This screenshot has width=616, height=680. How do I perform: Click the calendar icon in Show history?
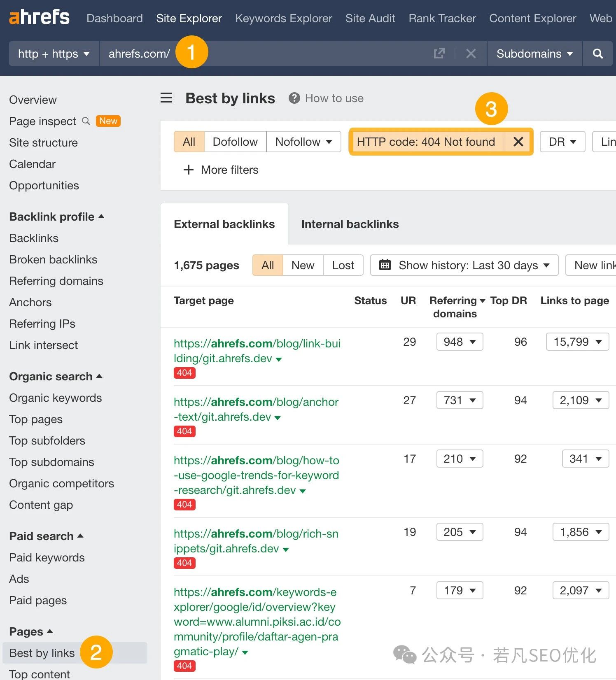(x=385, y=265)
